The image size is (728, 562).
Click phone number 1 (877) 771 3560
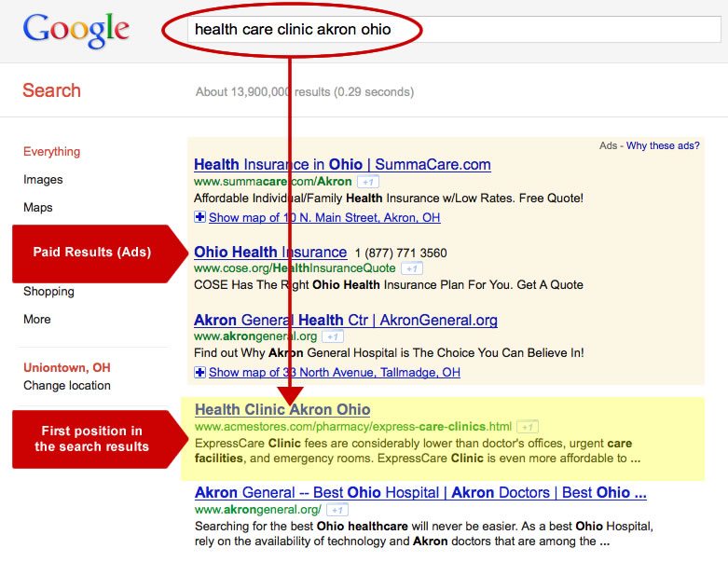coord(401,253)
